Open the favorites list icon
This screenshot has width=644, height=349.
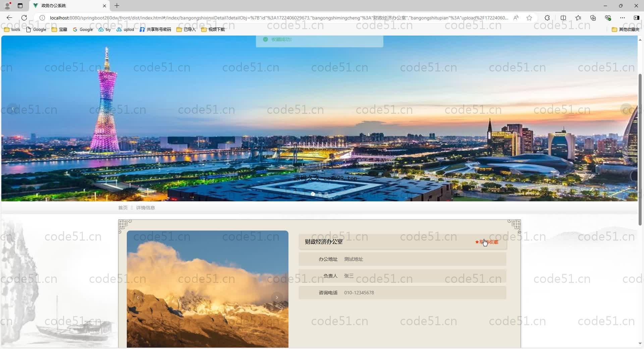point(578,18)
